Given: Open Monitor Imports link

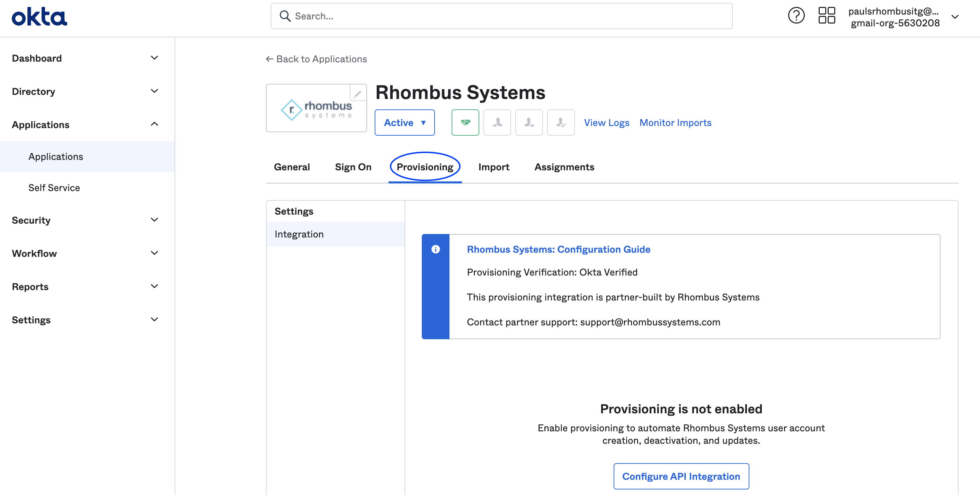Looking at the screenshot, I should [675, 123].
